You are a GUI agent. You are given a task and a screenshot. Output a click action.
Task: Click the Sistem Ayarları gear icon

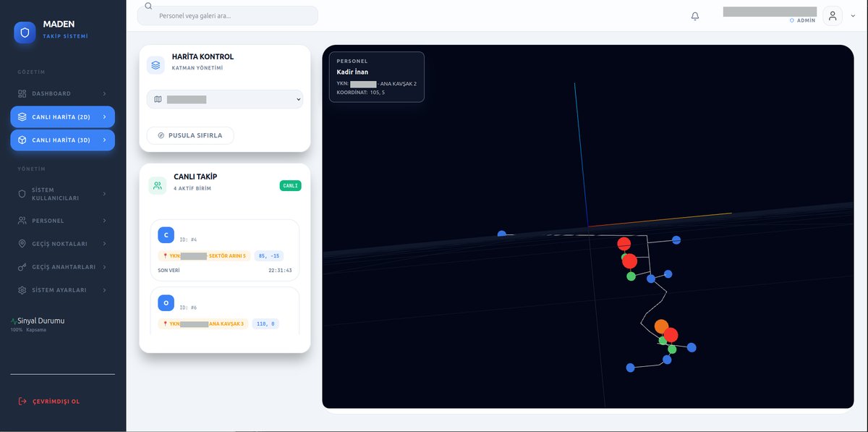point(22,290)
